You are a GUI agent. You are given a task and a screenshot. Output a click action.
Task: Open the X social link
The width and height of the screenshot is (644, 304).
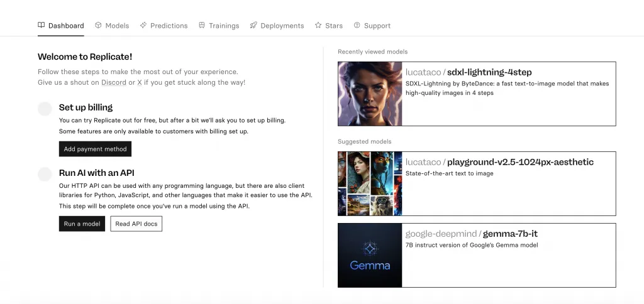click(140, 82)
